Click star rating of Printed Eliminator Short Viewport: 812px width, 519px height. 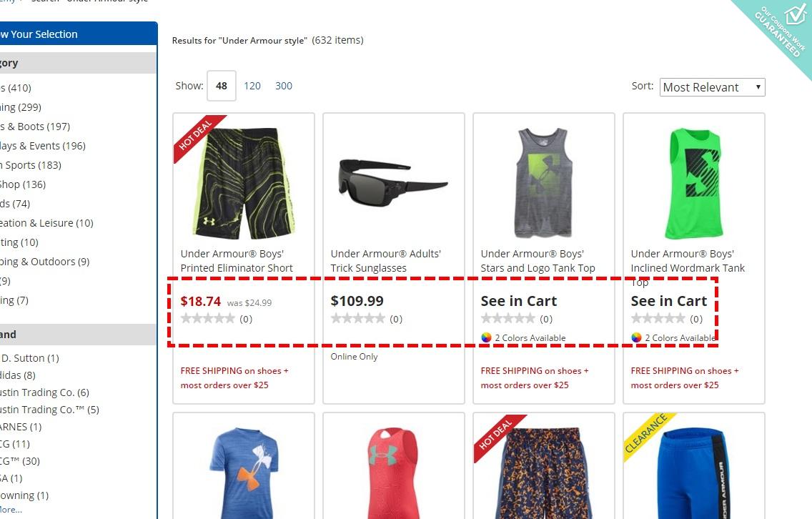point(208,319)
